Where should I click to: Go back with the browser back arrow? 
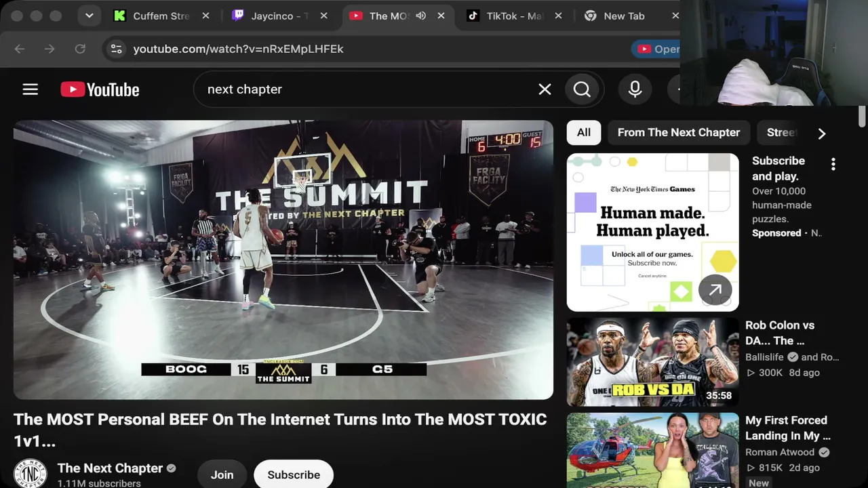(x=20, y=49)
